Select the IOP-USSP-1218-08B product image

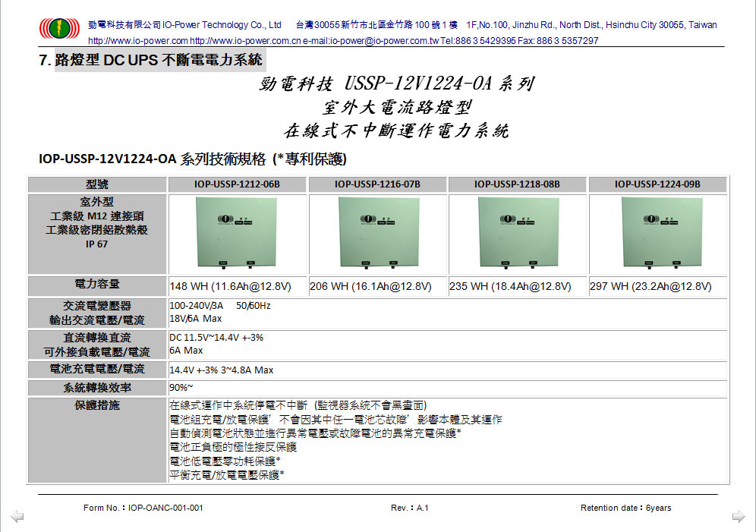(518, 233)
